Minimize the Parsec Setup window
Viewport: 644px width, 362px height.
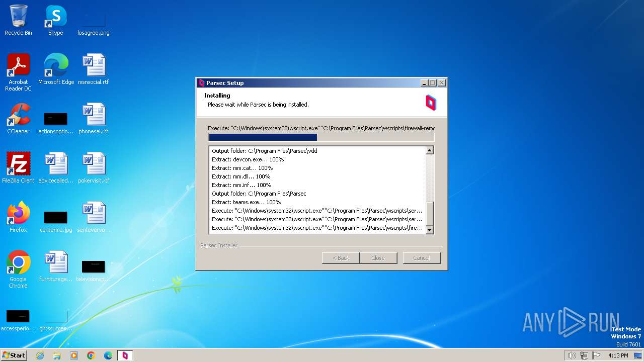(x=424, y=83)
